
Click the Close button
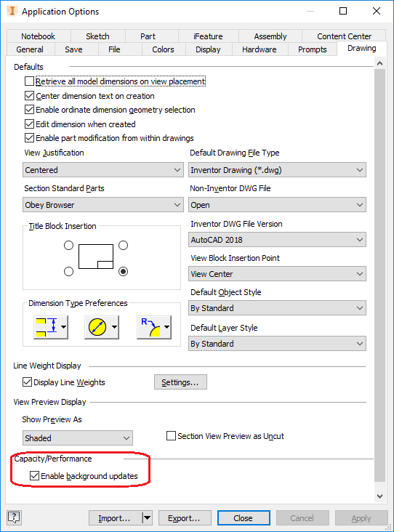tap(244, 517)
